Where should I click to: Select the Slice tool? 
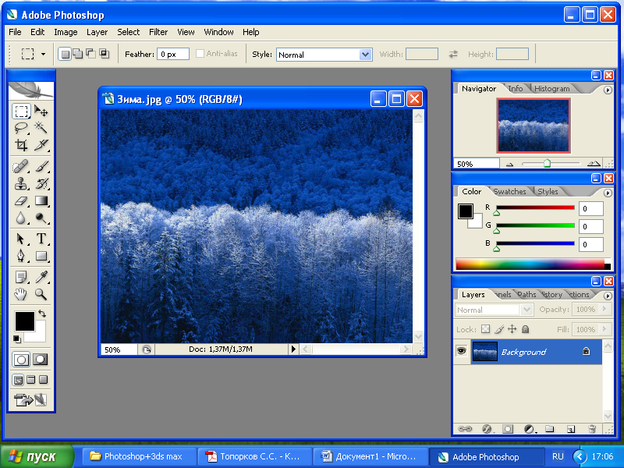tap(41, 145)
